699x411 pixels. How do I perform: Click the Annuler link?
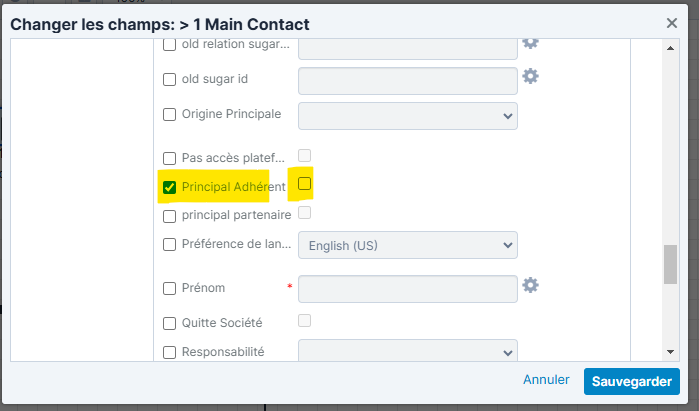click(x=546, y=380)
